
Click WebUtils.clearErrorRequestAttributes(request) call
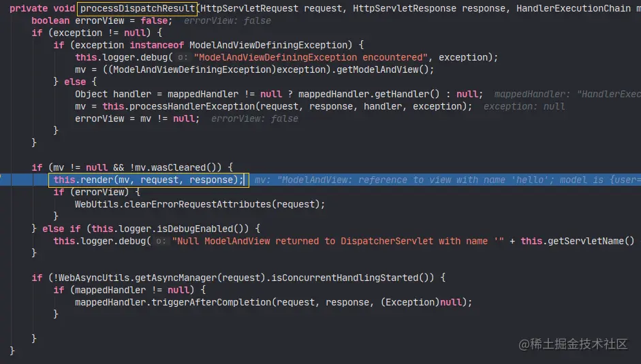tap(200, 204)
